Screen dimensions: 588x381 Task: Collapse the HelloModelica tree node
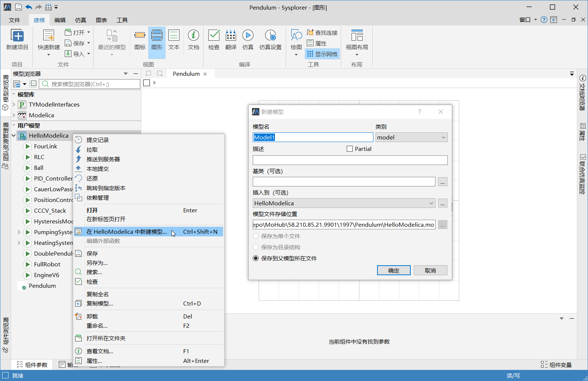pyautogui.click(x=14, y=135)
